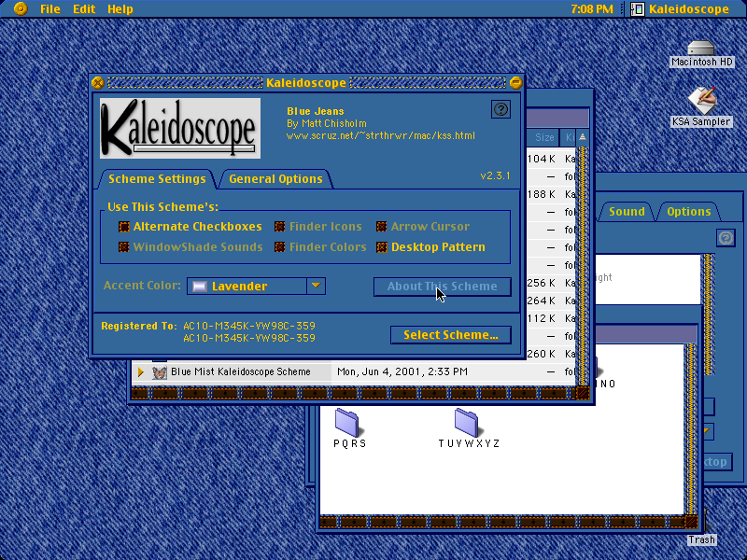Switch to the General Options tab
Screen dimensions: 747x560
coord(275,179)
